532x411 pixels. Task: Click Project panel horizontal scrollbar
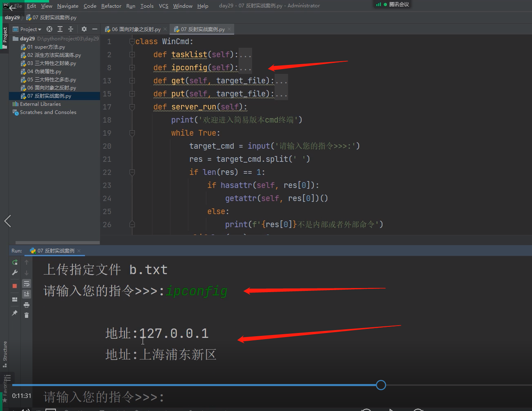pyautogui.click(x=58, y=243)
